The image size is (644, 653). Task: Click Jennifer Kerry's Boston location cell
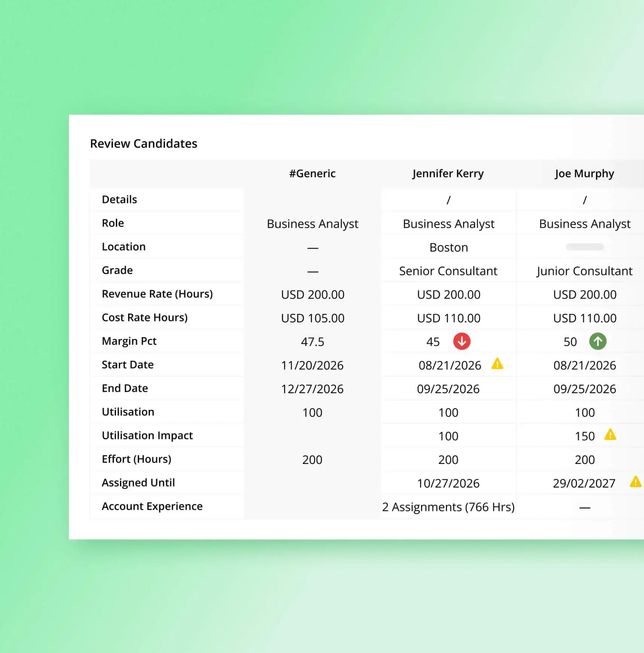click(x=448, y=247)
